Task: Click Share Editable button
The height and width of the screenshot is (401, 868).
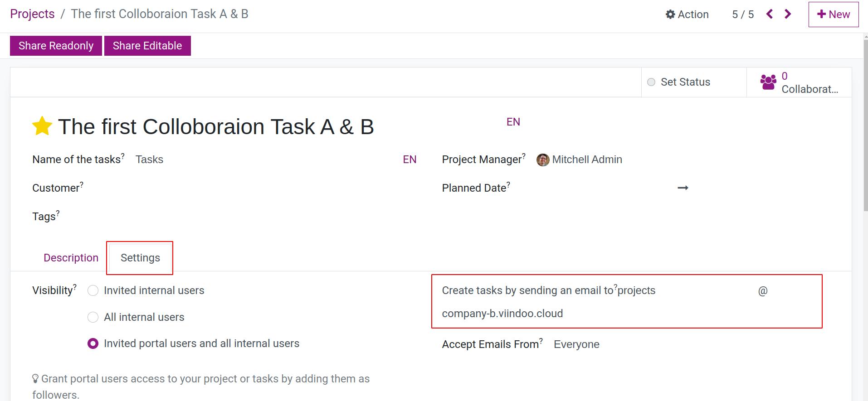Action: (x=147, y=46)
